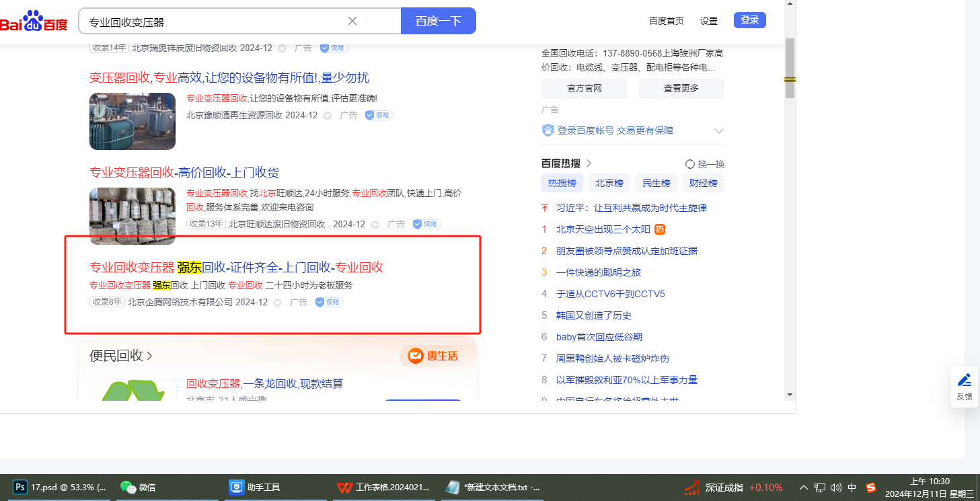Screen dimensions: 980x501
Task: Click the transformer thumbnail of 变压器回收 result
Action: pyautogui.click(x=133, y=121)
